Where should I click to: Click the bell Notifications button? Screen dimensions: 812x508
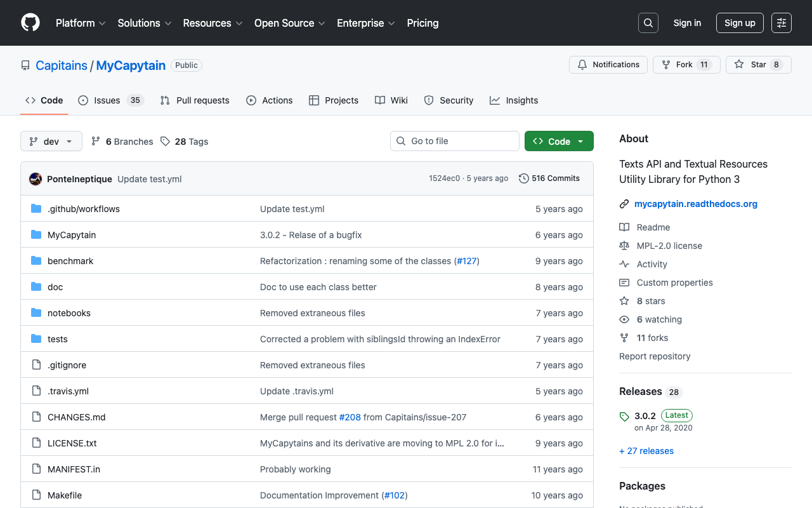[608, 65]
